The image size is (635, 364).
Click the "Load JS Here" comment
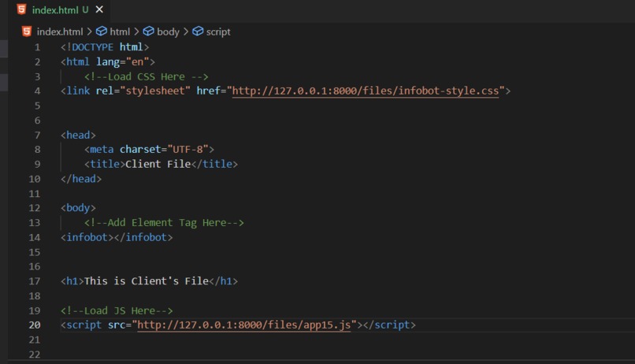[x=117, y=310]
